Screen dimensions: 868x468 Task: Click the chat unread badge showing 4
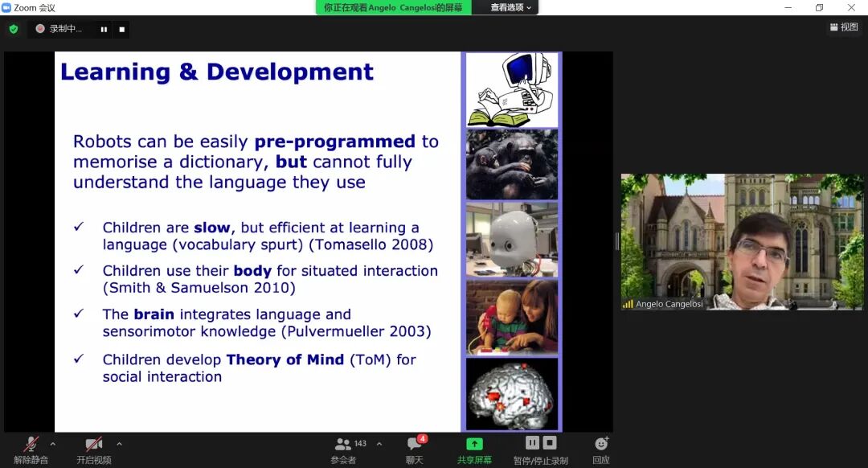pyautogui.click(x=423, y=438)
